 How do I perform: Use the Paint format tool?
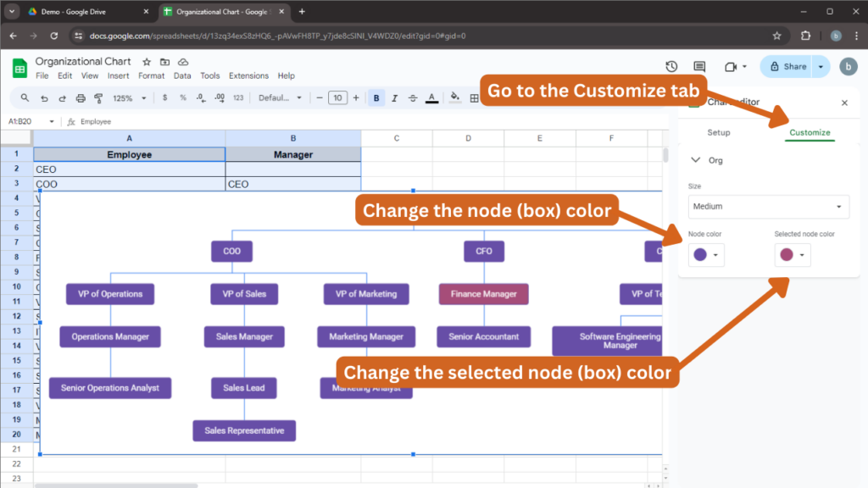(x=99, y=97)
